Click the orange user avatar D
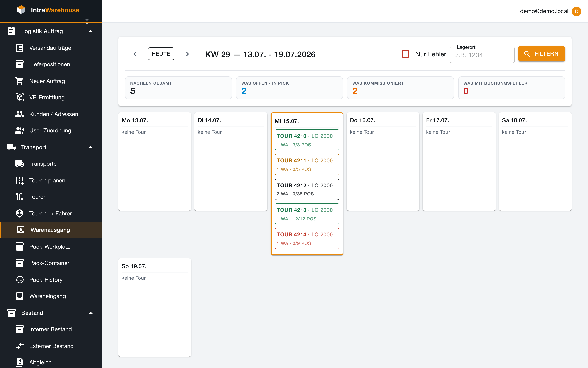588x368 pixels. point(576,11)
